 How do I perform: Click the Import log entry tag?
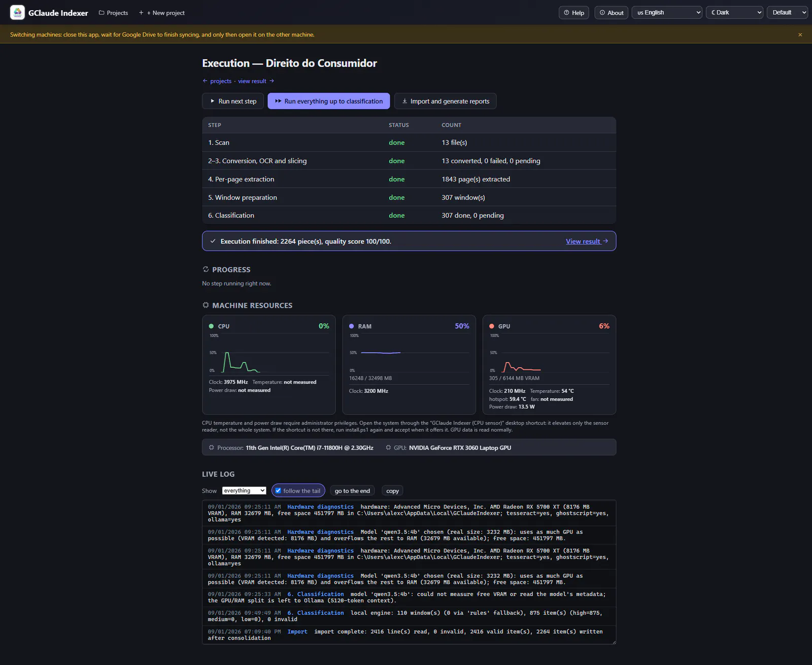[x=297, y=632]
